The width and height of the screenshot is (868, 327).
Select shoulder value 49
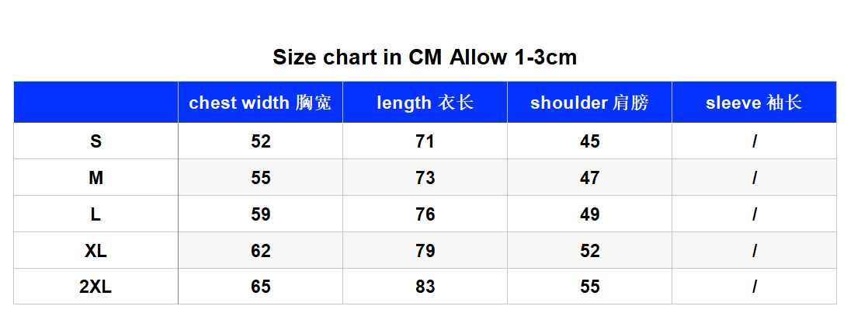pyautogui.click(x=589, y=214)
